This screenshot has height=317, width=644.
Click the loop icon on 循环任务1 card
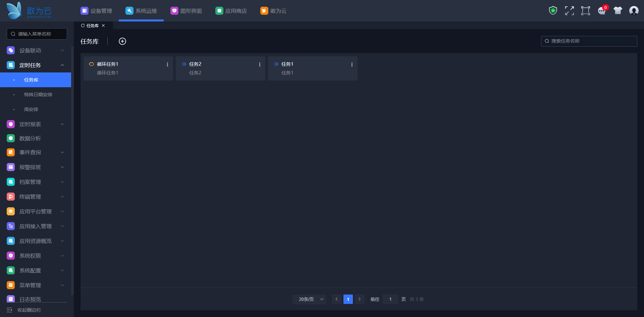[x=91, y=64]
